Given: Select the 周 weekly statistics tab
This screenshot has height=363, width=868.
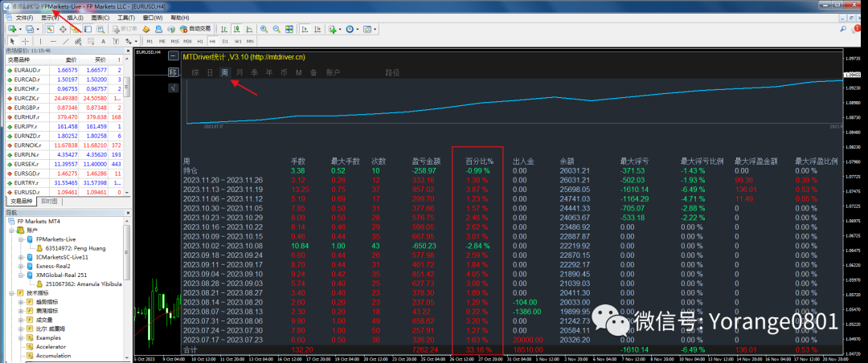Looking at the screenshot, I should click(x=225, y=72).
